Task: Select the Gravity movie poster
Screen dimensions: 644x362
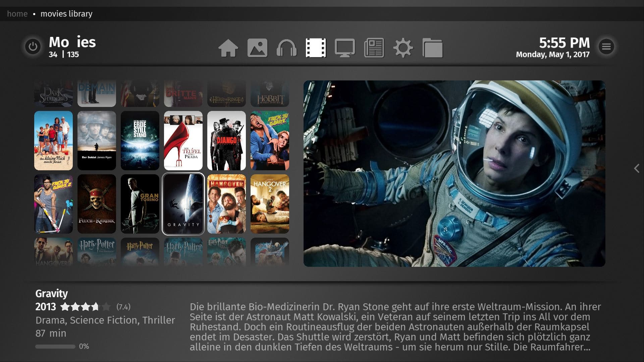Action: click(183, 204)
